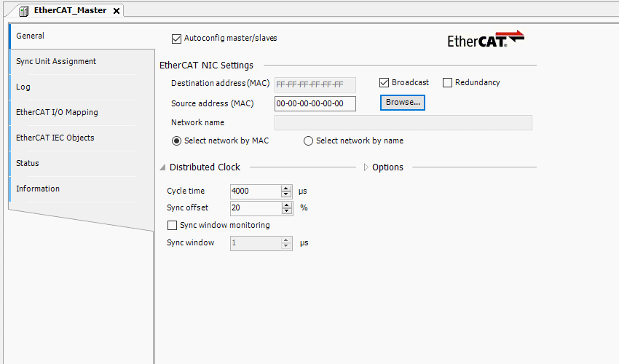Click the Sync offset value field
The width and height of the screenshot is (619, 364).
point(256,208)
